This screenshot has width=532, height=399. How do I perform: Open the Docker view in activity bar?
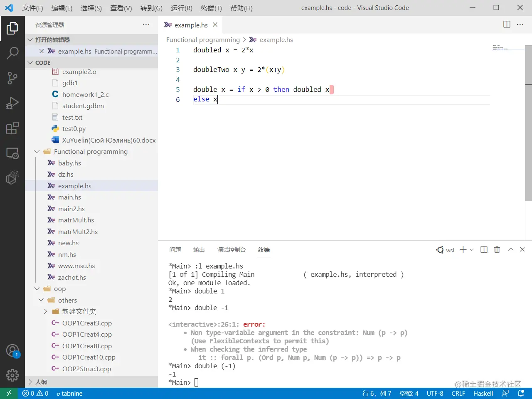tap(12, 177)
